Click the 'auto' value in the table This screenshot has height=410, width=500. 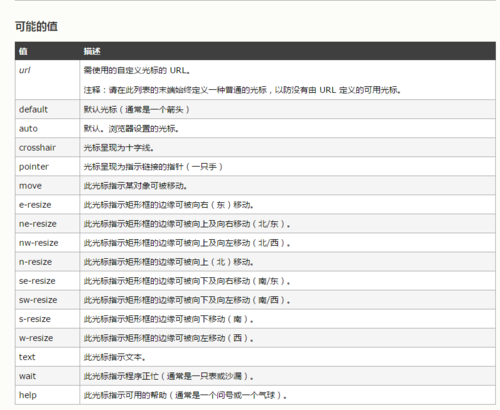(28, 129)
